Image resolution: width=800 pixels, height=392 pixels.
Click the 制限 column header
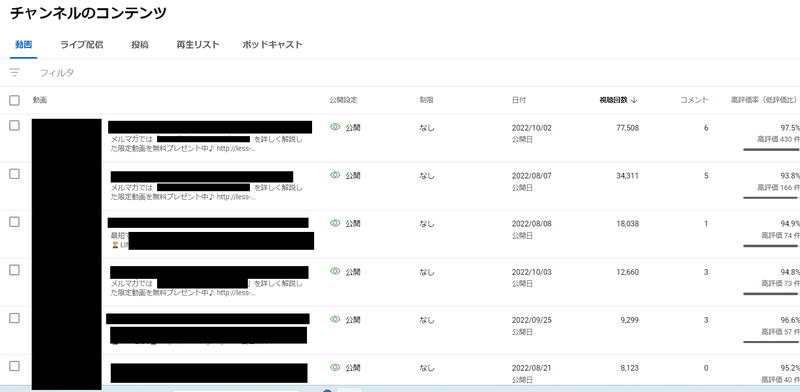(427, 100)
